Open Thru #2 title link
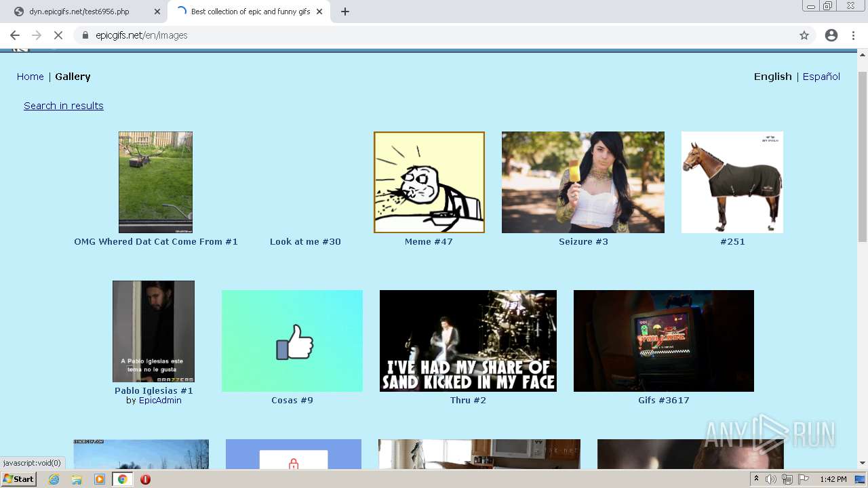This screenshot has width=868, height=488. [x=468, y=401]
